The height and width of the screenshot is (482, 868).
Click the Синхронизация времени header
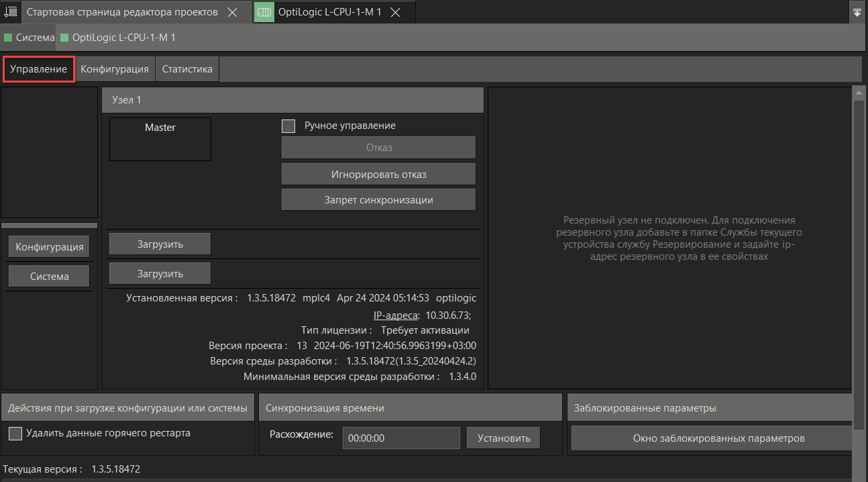click(x=410, y=407)
